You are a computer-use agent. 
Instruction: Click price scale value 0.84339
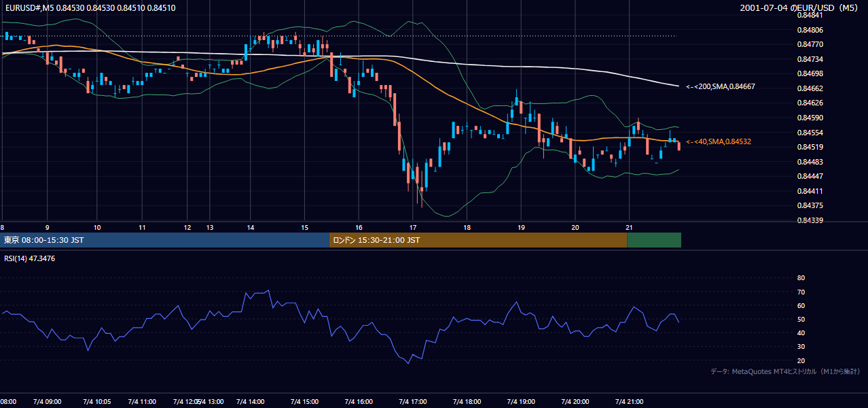point(810,220)
